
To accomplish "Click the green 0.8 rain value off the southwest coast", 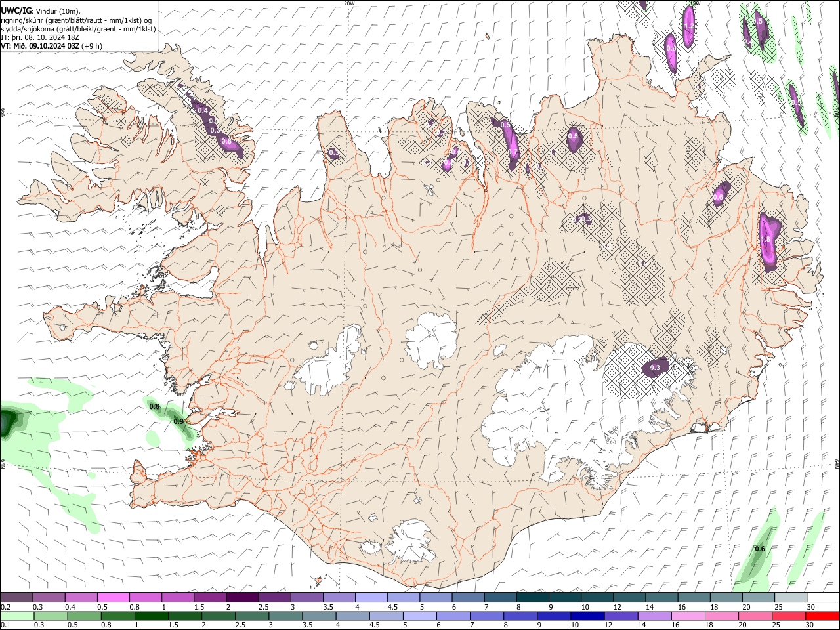I will (155, 407).
